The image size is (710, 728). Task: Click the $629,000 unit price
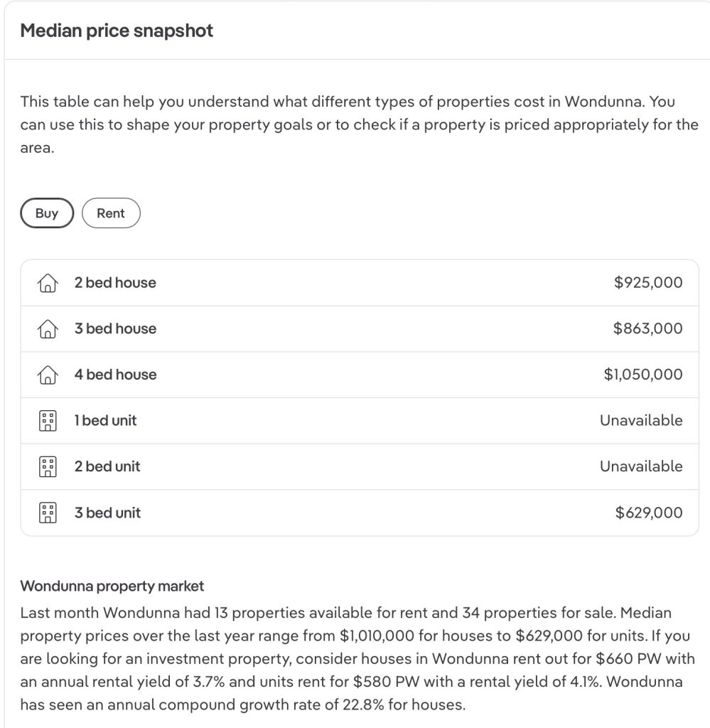pyautogui.click(x=649, y=513)
